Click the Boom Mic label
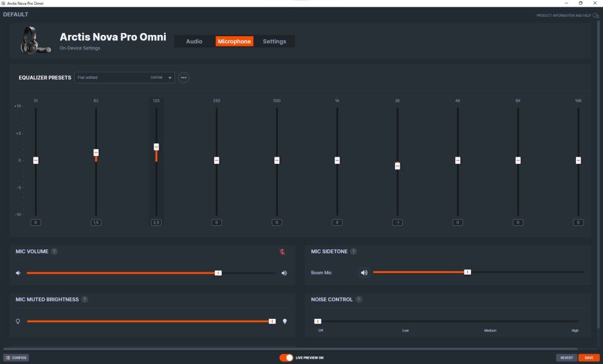 [321, 272]
